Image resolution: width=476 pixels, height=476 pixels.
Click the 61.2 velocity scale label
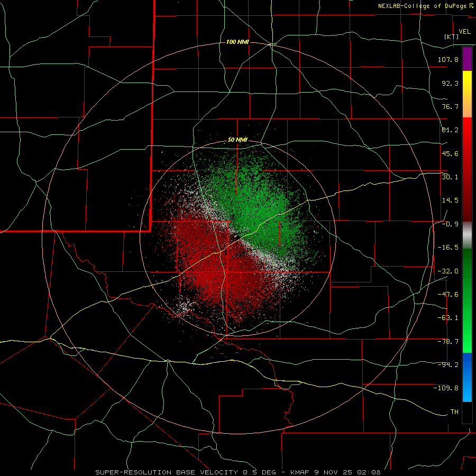tap(450, 130)
